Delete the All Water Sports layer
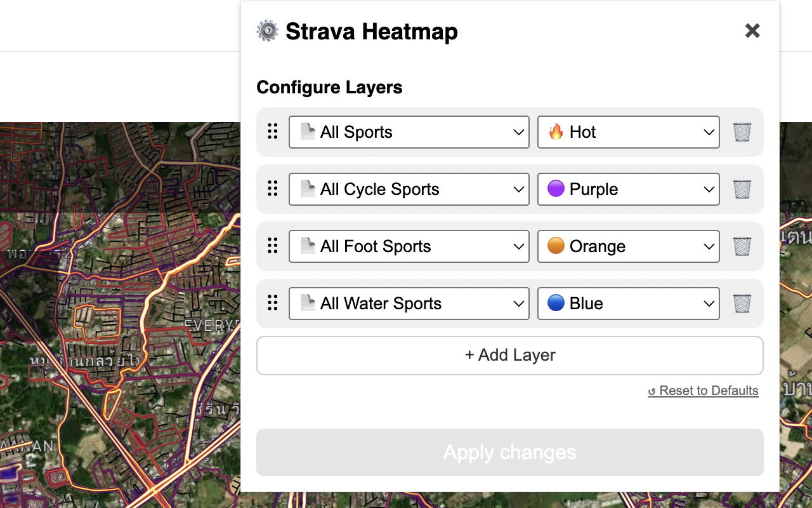The image size is (812, 508). [x=742, y=304]
